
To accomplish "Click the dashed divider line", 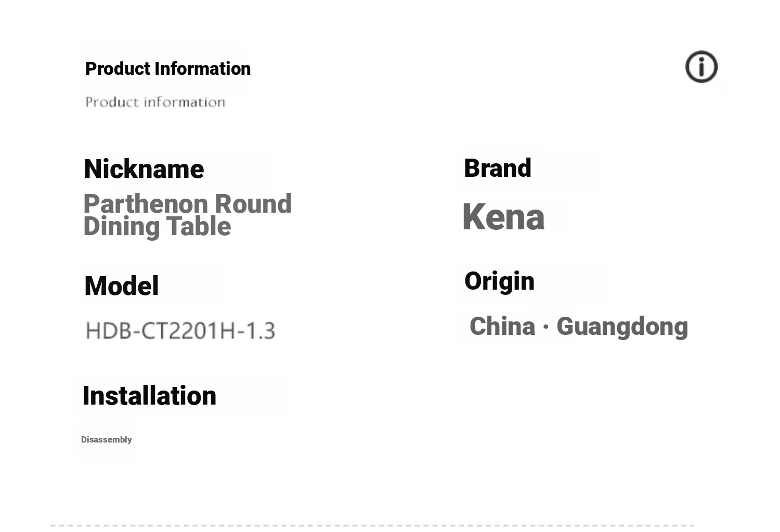I will [372, 525].
